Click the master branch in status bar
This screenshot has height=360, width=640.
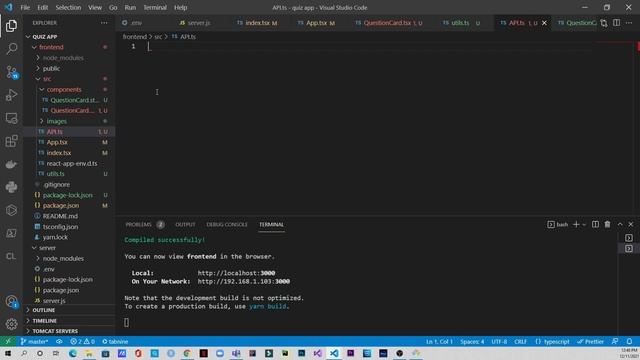[34, 342]
